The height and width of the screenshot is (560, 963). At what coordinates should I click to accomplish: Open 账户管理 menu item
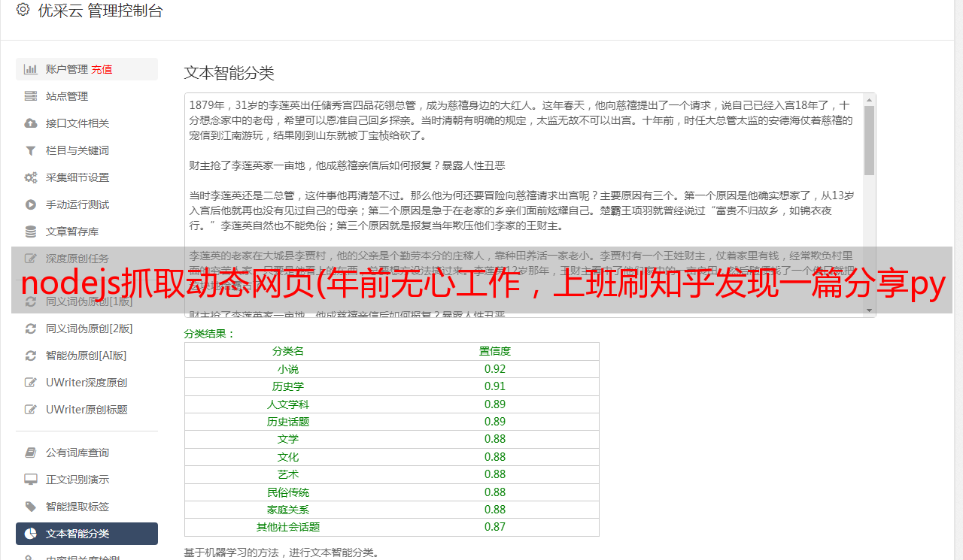click(x=87, y=69)
